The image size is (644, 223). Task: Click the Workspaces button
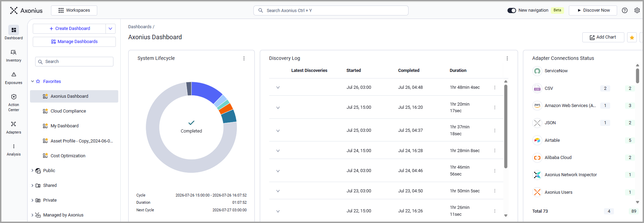74,10
